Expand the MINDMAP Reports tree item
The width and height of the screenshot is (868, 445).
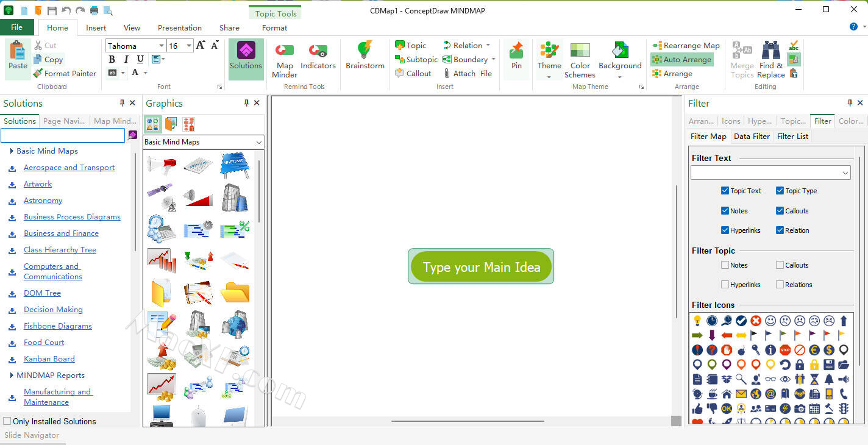pos(12,376)
